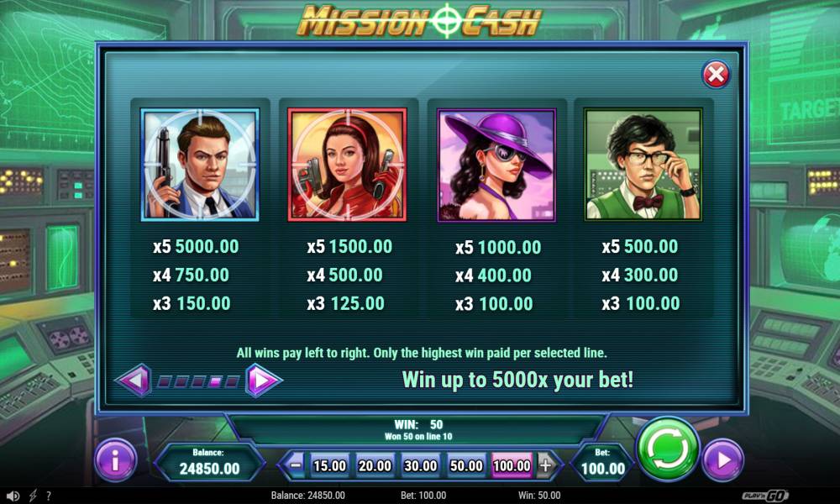This screenshot has height=504, width=840.
Task: Jump to the first paytable page indicator
Action: click(x=165, y=381)
